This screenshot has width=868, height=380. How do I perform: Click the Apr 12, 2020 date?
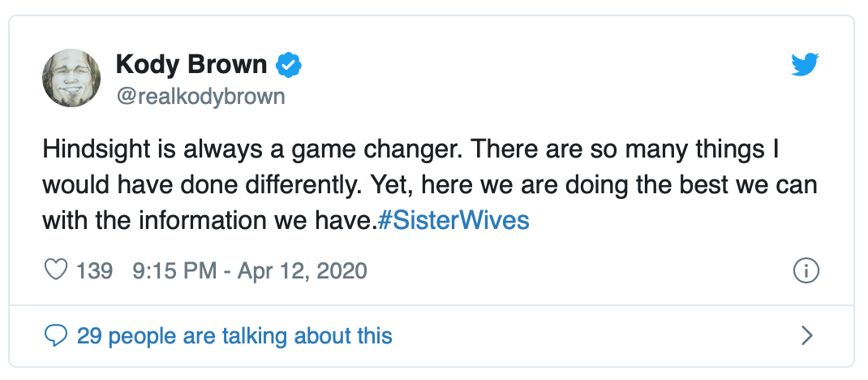click(302, 270)
